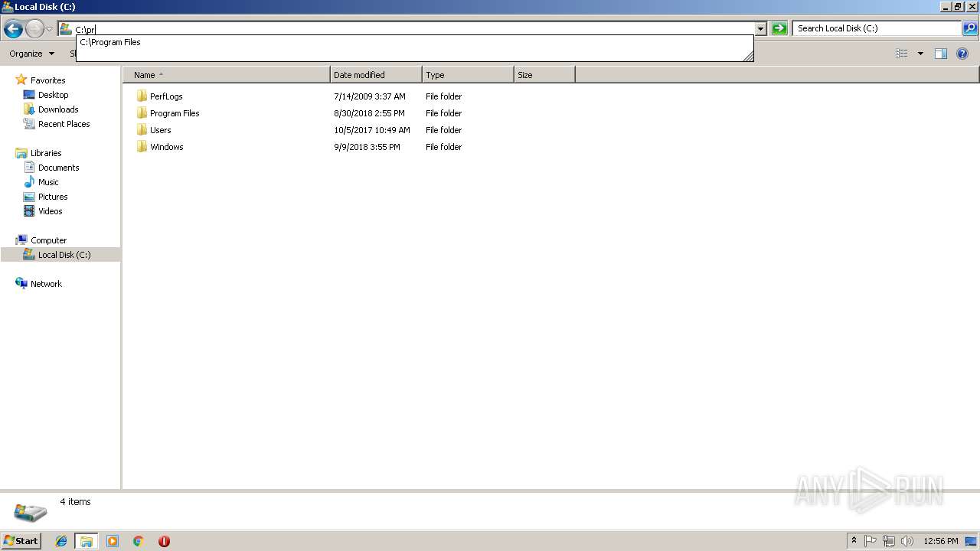The height and width of the screenshot is (551, 980).
Task: Sort by Type column header
Action: click(x=468, y=75)
